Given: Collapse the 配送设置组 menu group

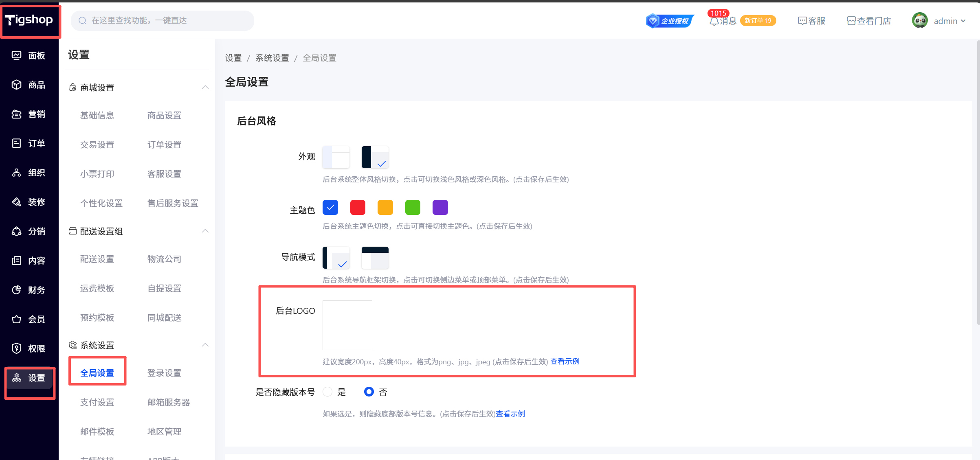Looking at the screenshot, I should click(x=205, y=231).
